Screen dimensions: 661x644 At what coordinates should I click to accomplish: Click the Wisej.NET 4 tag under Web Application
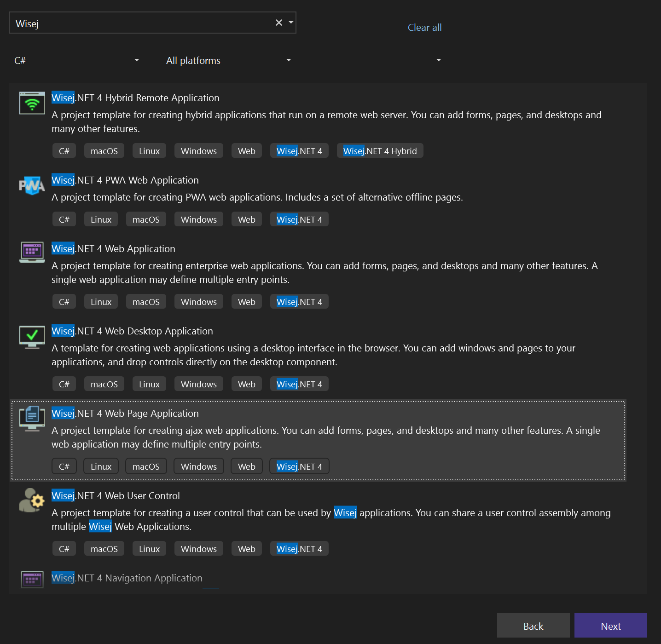[x=299, y=302]
